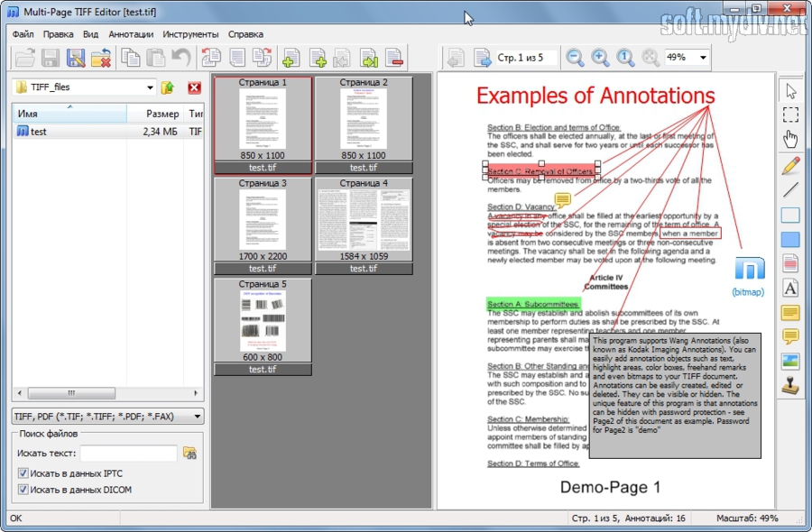Click the greyed move page backward icon
Image resolution: width=812 pixels, height=532 pixels.
[343, 58]
